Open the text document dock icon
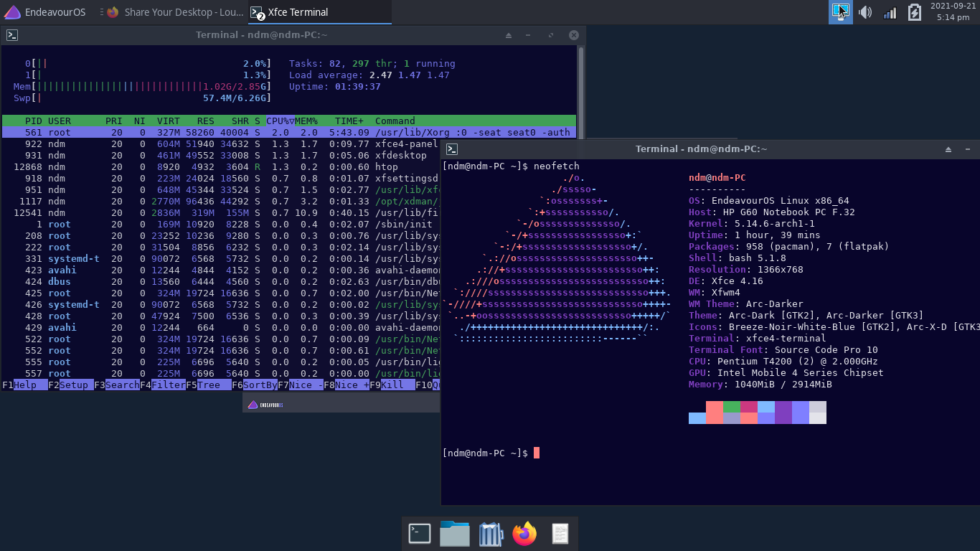 tap(560, 534)
